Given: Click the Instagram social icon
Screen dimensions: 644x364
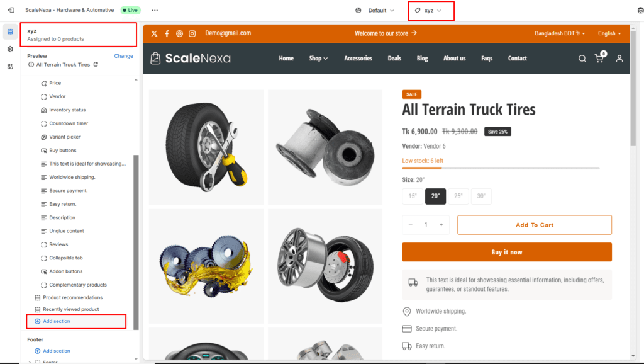Looking at the screenshot, I should (192, 34).
